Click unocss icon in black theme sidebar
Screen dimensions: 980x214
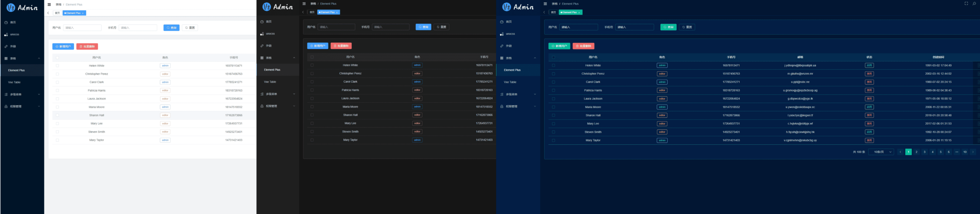tap(262, 34)
